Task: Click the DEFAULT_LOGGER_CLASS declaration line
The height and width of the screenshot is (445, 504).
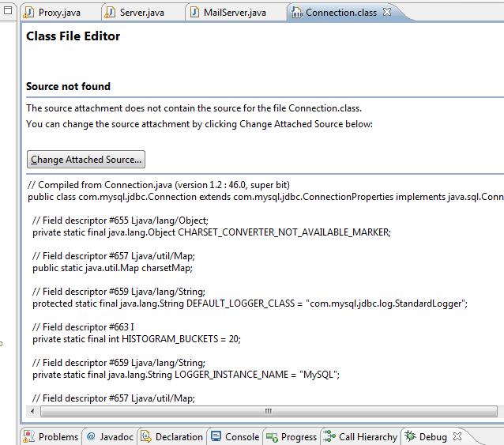Action: tap(250, 304)
